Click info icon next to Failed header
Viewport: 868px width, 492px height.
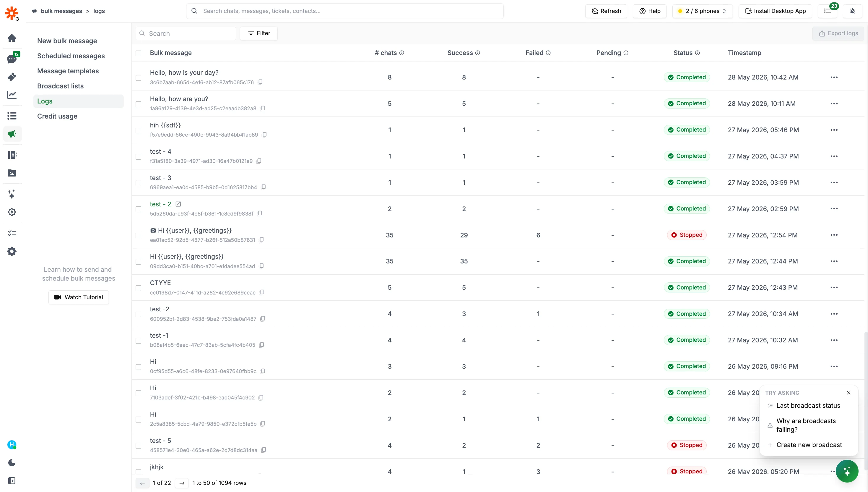[x=548, y=53]
